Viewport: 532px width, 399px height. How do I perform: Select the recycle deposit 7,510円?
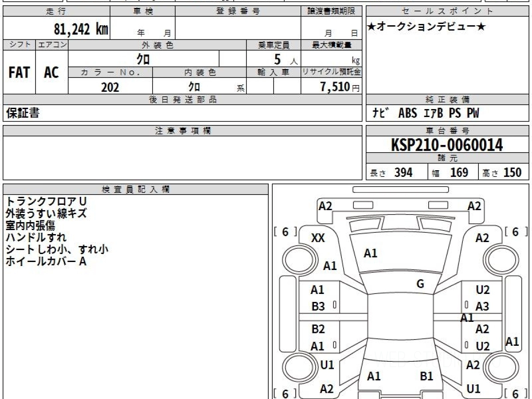click(x=340, y=87)
